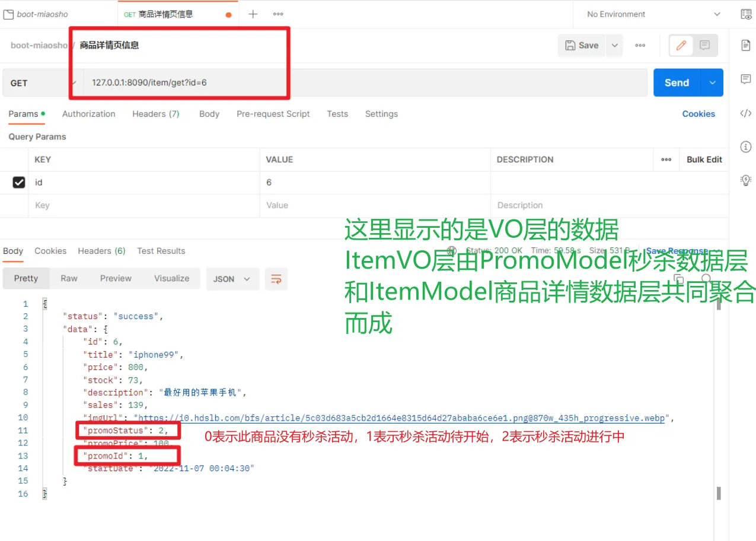Click the startDate value 2022-11-07 00:04:30

(202, 469)
